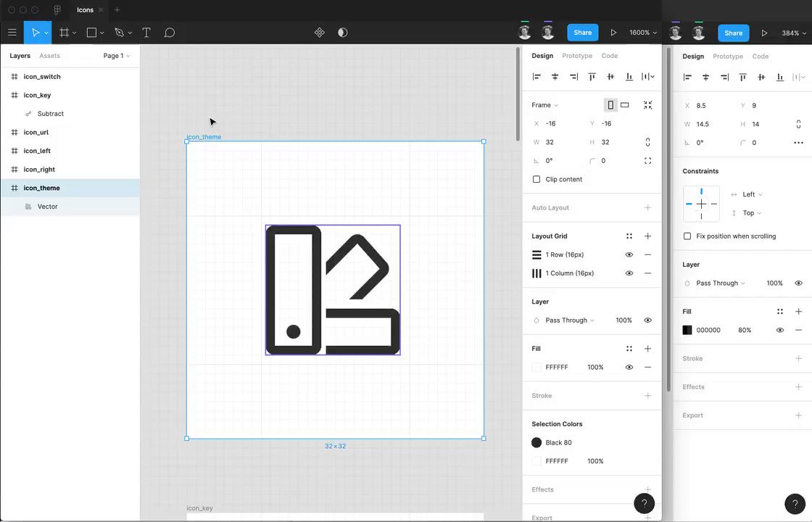Click the Share button in right window

pos(733,33)
